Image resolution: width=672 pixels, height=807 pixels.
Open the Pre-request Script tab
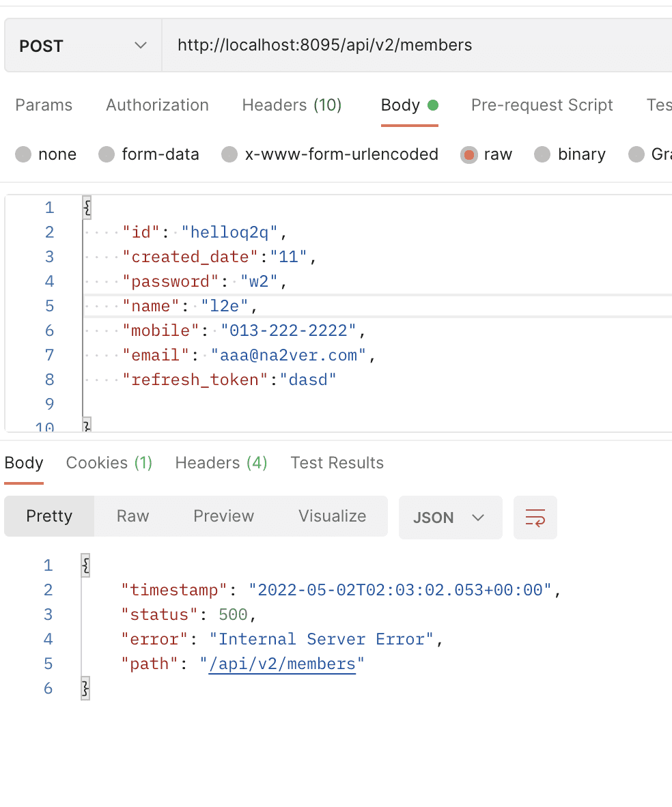542,105
